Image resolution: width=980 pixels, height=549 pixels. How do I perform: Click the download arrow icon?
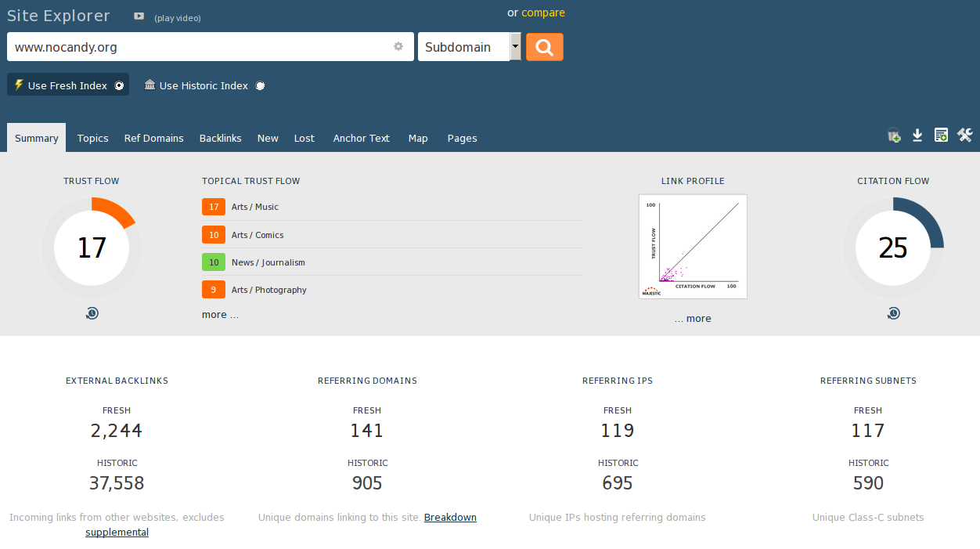click(917, 135)
